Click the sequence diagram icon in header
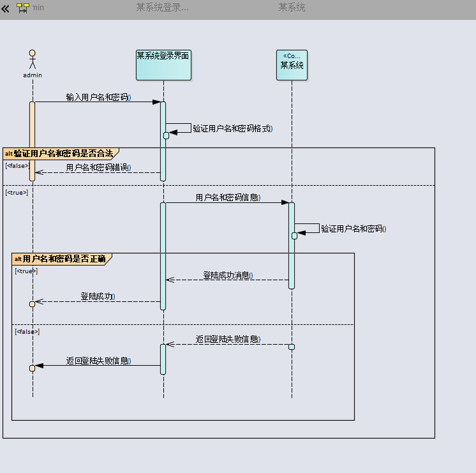The image size is (476, 473). 23,8
